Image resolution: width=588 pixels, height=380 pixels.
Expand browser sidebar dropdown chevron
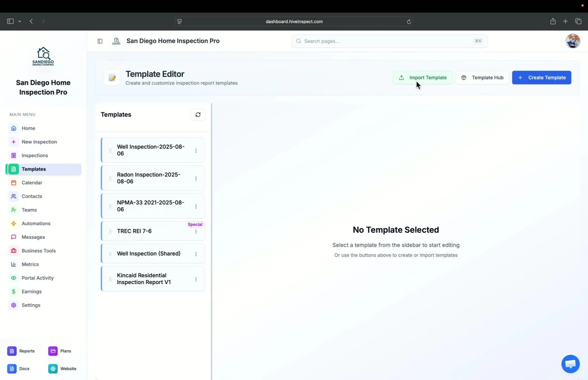point(20,21)
